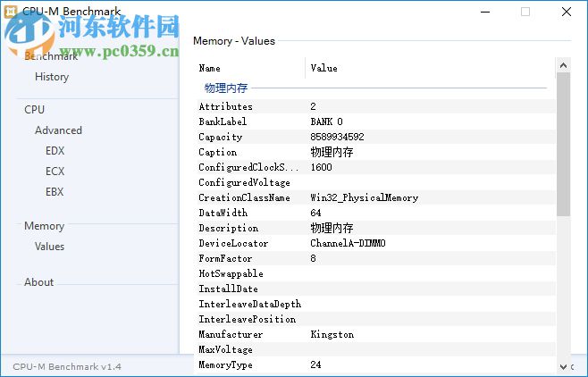Click the value ChannelA-DIMM0
Screen dimensions: 588x377
348,243
